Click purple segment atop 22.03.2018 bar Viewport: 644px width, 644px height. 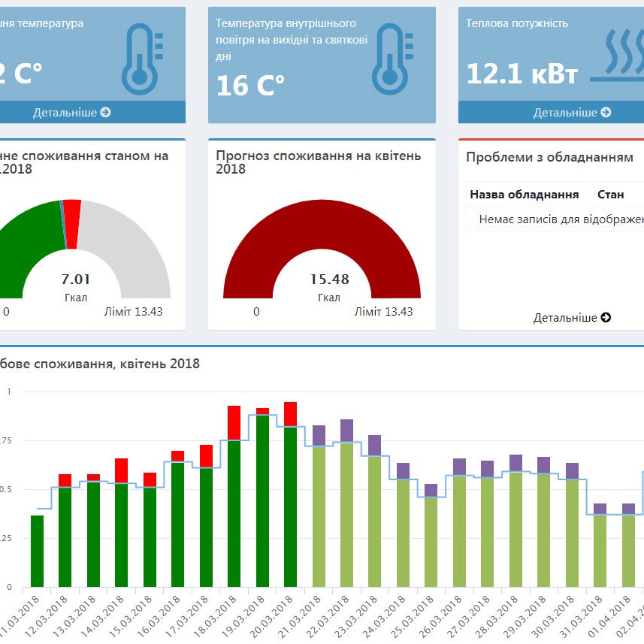346,431
